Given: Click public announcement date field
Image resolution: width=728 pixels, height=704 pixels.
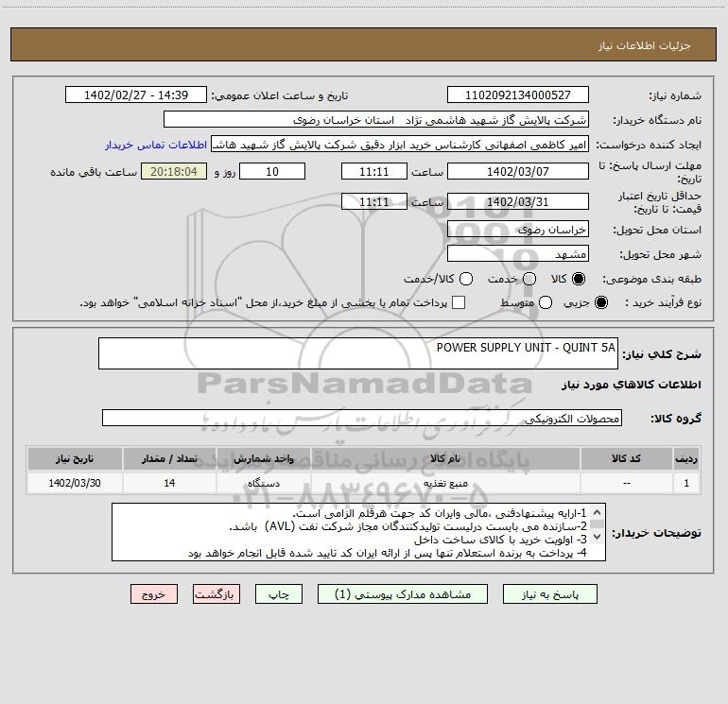Looking at the screenshot, I should [136, 95].
